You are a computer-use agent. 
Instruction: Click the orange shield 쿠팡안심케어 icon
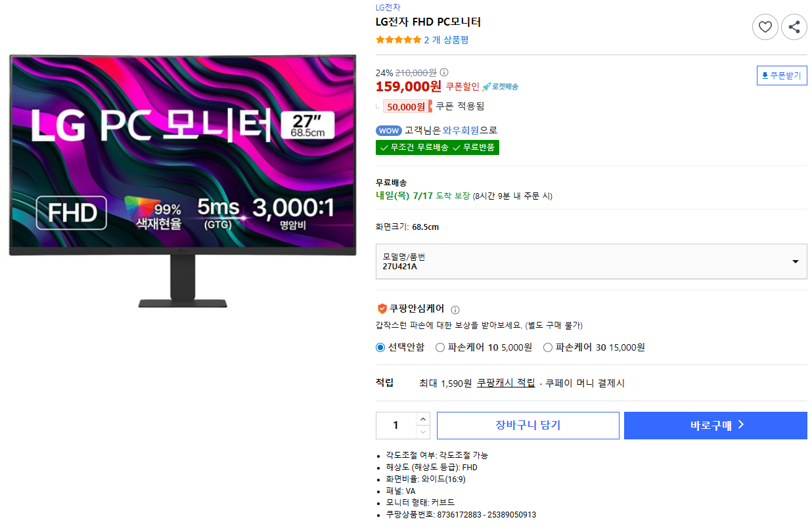[382, 309]
